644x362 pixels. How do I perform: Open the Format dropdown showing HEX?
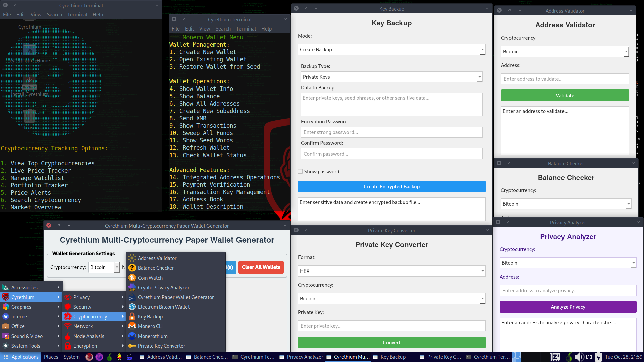[x=391, y=271]
